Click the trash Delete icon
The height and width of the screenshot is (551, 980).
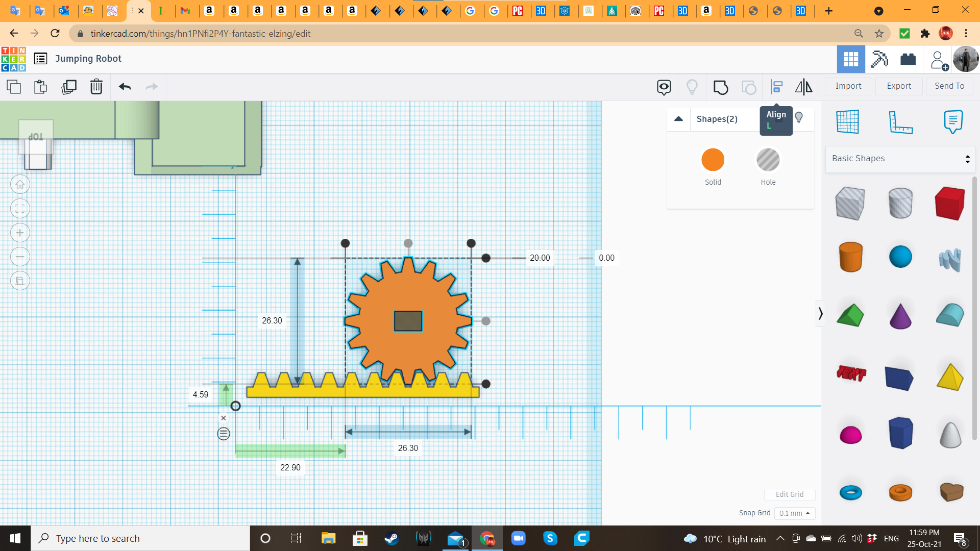[x=96, y=87]
